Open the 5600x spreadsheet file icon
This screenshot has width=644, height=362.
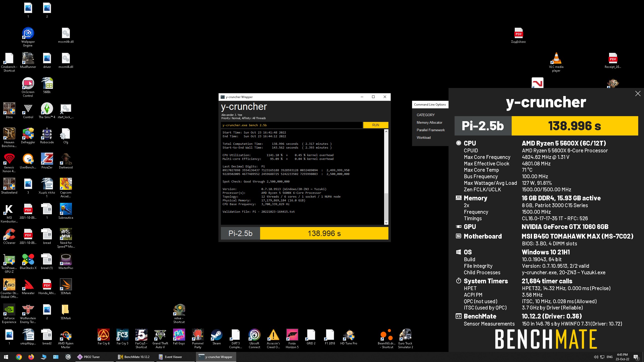47,85
